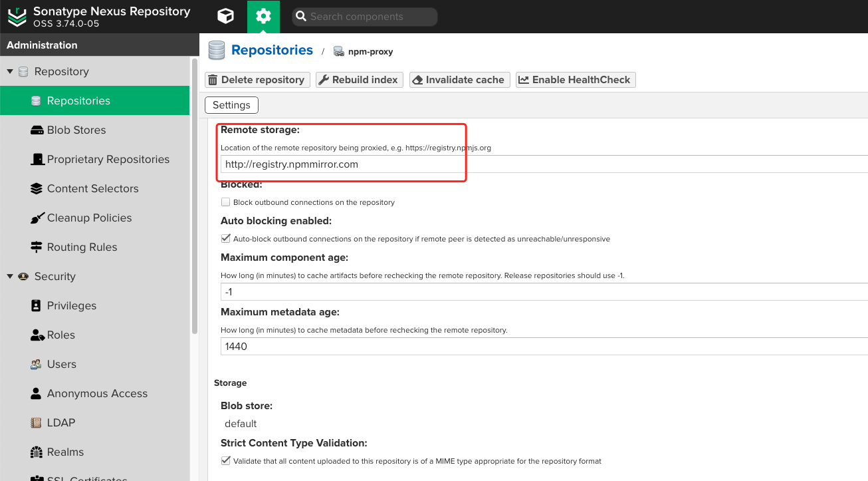Click the Rebuild index button

[359, 80]
